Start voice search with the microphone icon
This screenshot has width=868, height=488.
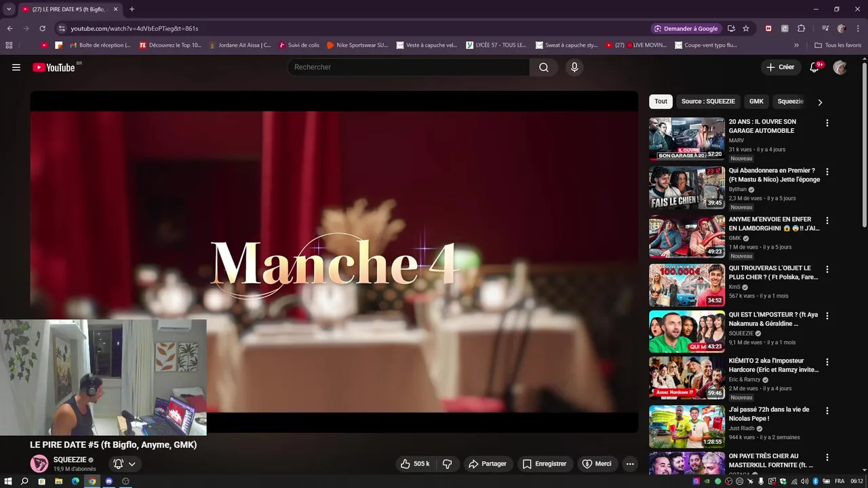pyautogui.click(x=574, y=67)
